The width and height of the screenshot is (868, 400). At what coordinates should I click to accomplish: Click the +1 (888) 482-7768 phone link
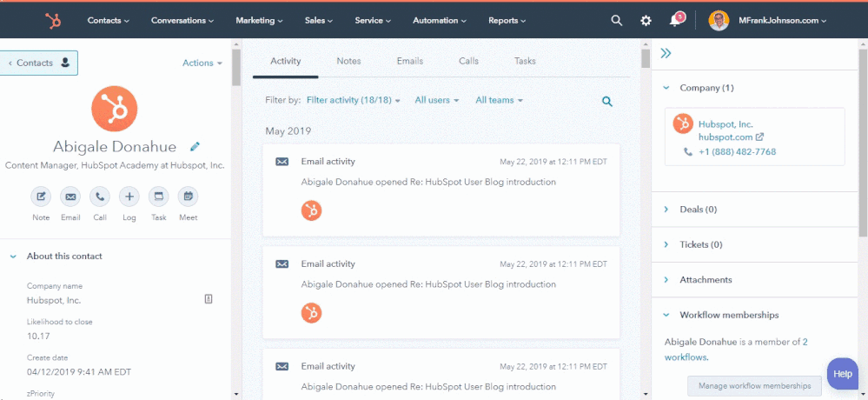(738, 151)
